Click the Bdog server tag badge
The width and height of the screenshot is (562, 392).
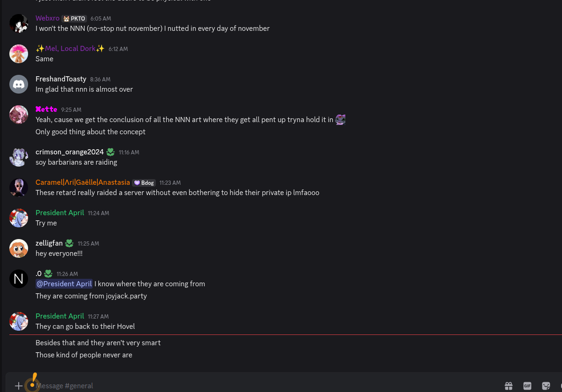[x=144, y=183]
